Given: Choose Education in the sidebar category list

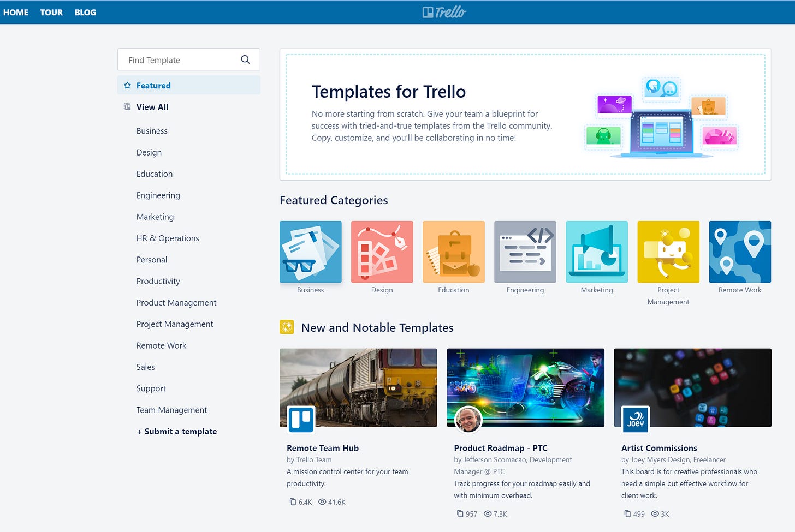Looking at the screenshot, I should pyautogui.click(x=155, y=174).
